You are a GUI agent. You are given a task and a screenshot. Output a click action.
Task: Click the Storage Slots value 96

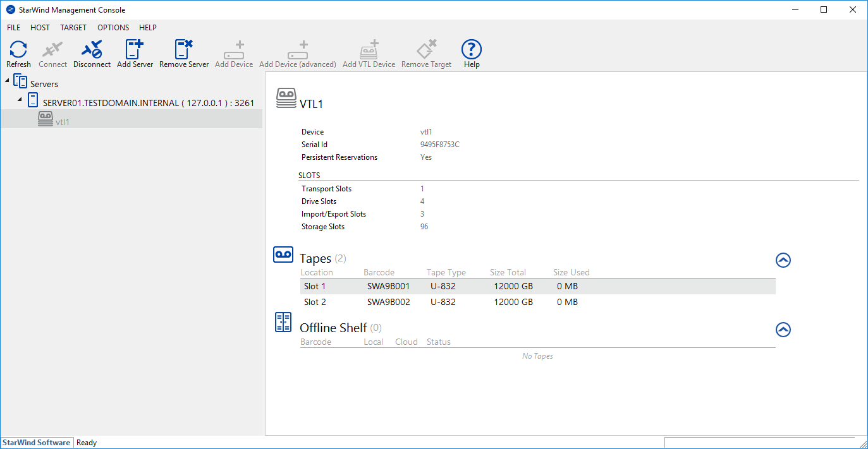tap(424, 227)
